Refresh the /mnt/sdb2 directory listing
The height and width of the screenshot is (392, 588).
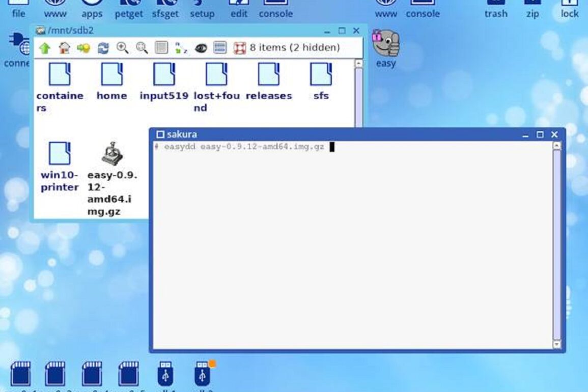[103, 48]
